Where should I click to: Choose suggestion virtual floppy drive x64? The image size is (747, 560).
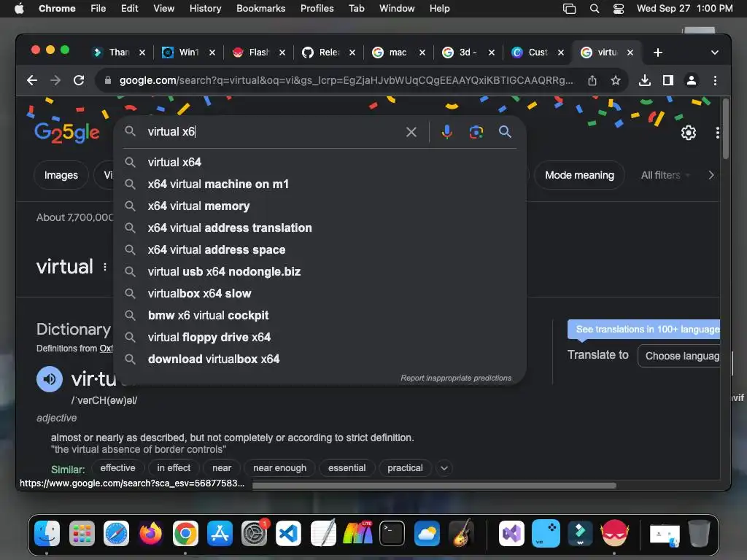[x=320, y=338]
